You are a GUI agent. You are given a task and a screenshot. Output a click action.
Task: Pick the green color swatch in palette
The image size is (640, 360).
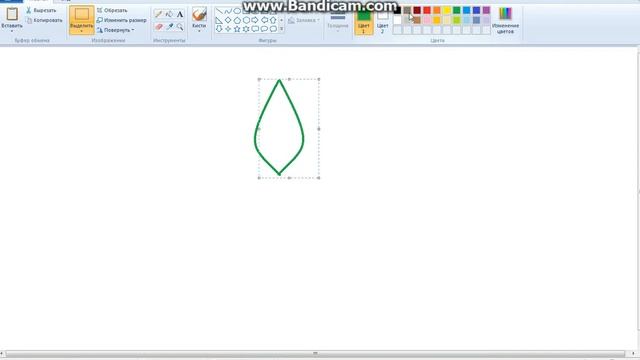[x=456, y=10]
